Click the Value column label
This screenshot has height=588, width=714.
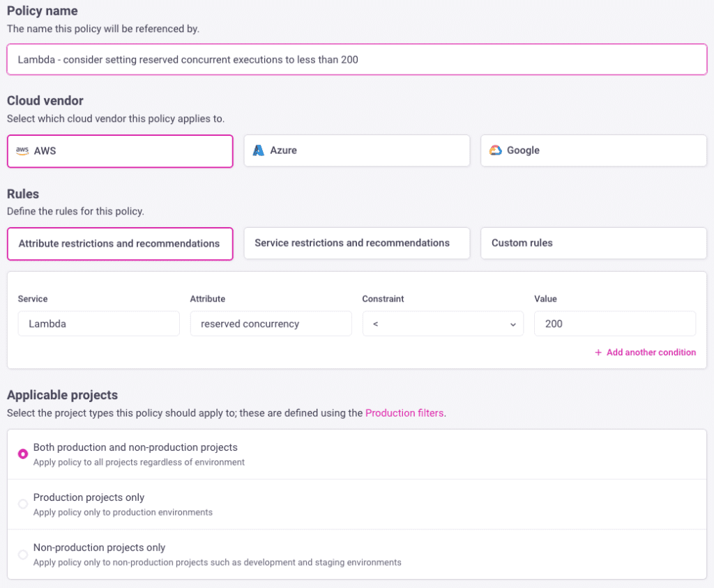coord(545,299)
